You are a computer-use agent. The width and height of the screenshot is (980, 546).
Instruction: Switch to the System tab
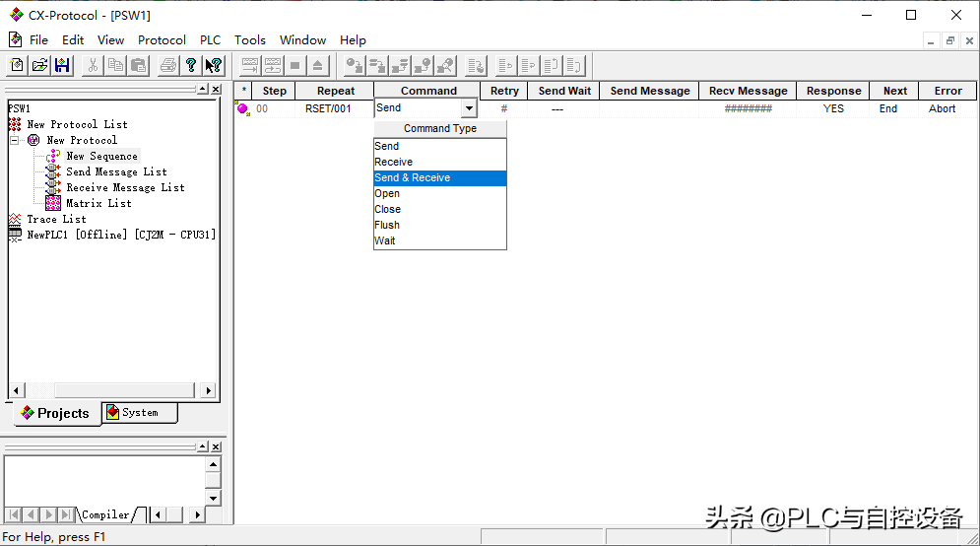(140, 413)
